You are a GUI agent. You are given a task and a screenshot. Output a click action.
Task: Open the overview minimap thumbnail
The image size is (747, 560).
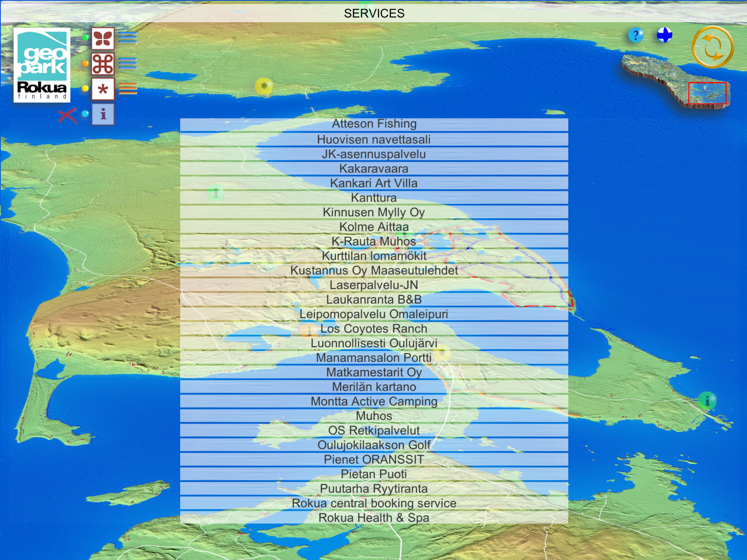click(676, 82)
